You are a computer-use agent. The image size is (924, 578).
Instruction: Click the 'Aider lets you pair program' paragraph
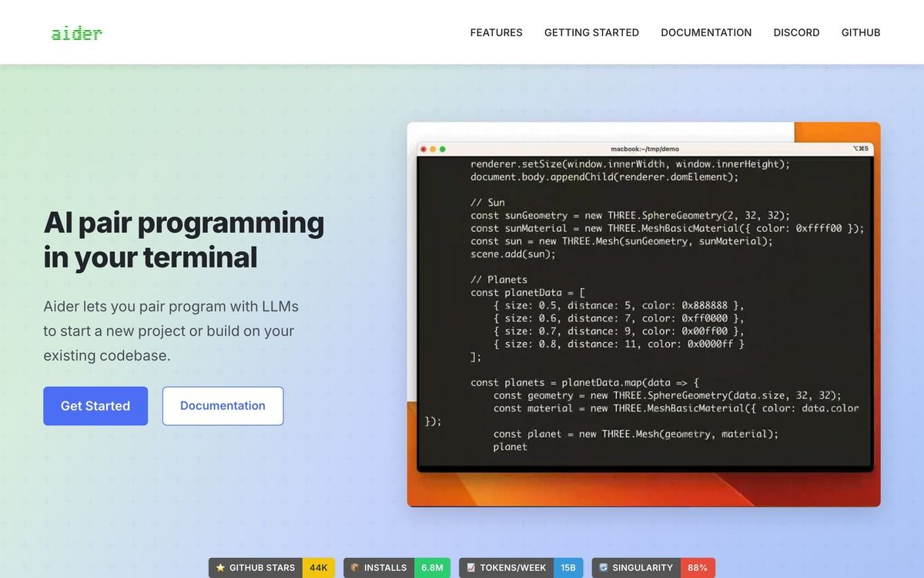coord(171,331)
